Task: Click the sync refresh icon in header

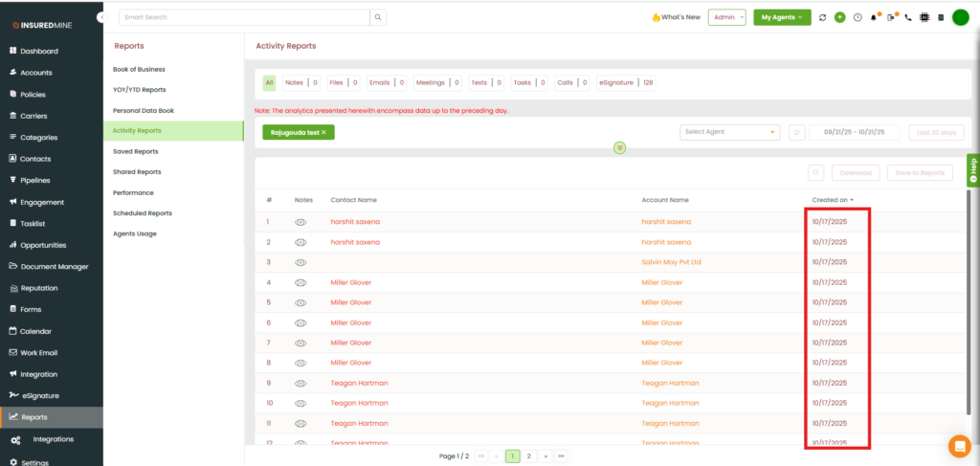Action: pyautogui.click(x=823, y=17)
